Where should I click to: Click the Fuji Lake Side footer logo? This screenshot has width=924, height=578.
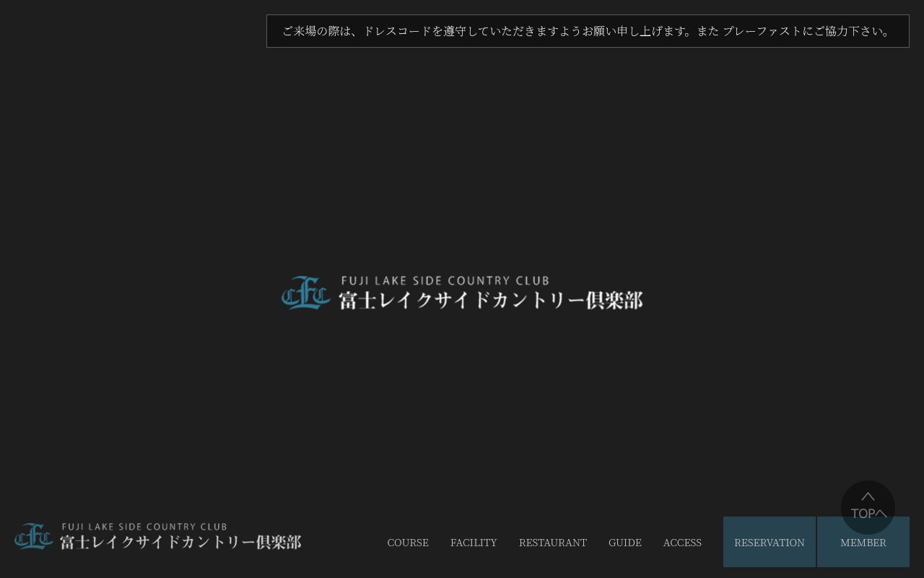tap(158, 537)
